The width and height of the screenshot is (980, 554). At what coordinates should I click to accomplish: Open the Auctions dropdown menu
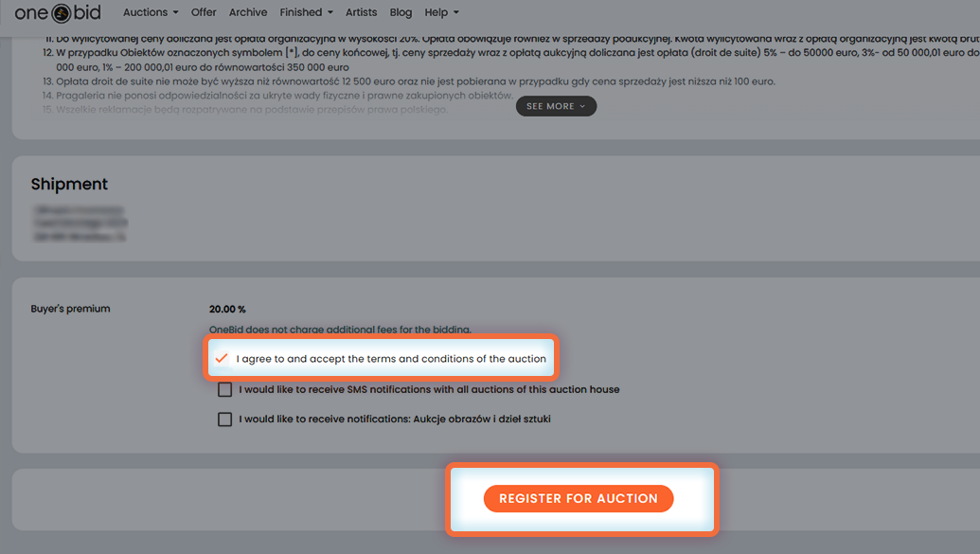point(151,12)
